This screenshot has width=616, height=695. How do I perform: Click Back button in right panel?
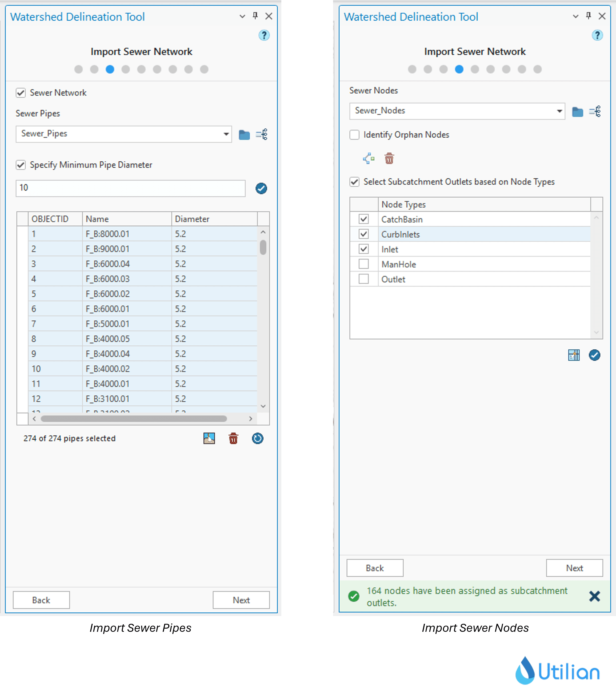click(375, 568)
